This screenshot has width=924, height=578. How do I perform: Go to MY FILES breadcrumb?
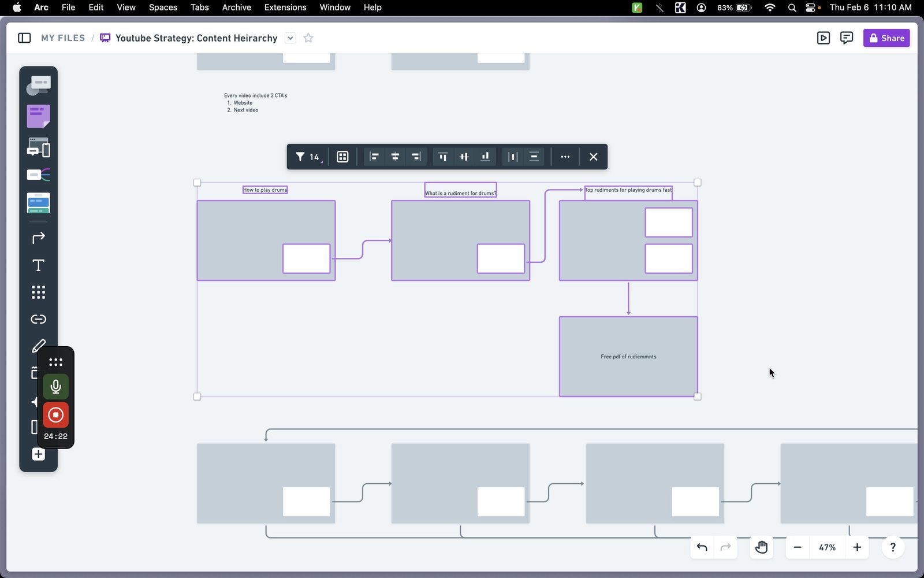63,38
